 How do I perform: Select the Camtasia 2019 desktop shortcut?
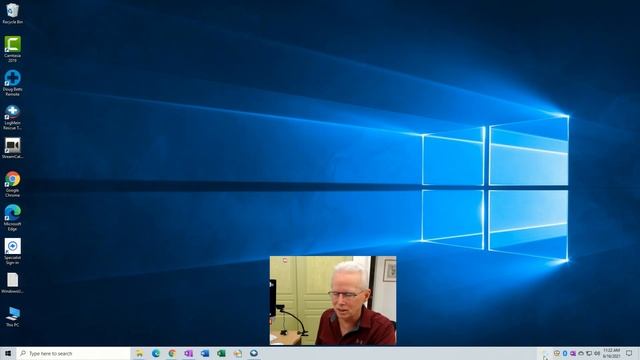(x=12, y=49)
